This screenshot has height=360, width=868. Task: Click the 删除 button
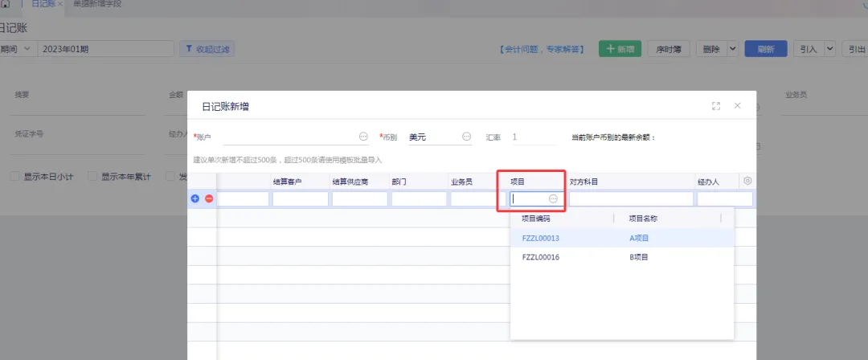pos(711,49)
